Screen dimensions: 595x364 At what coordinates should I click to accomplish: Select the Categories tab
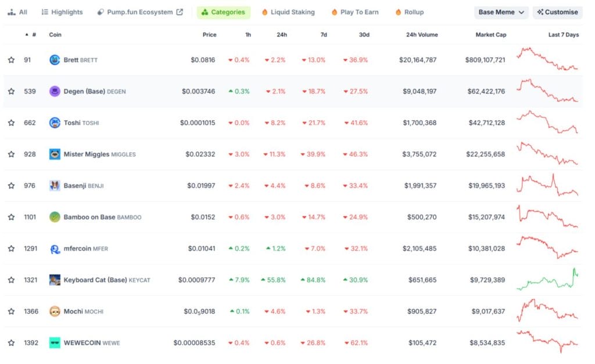[224, 12]
